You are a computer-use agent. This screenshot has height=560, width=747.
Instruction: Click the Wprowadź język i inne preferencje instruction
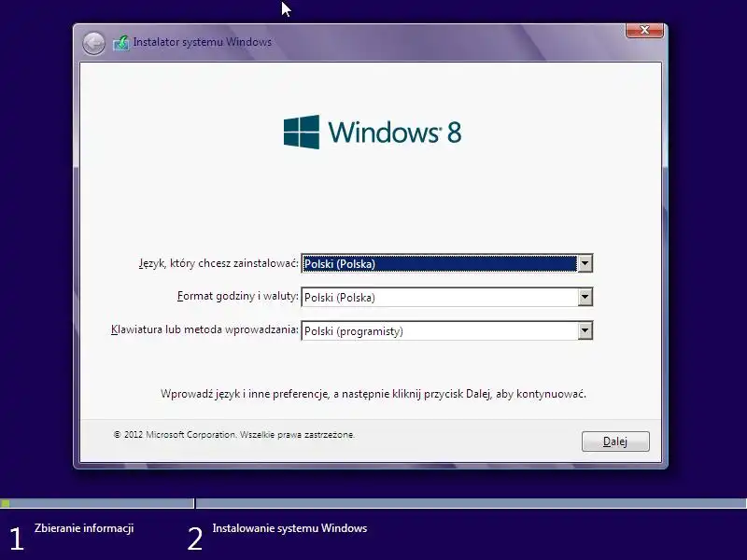pos(373,394)
